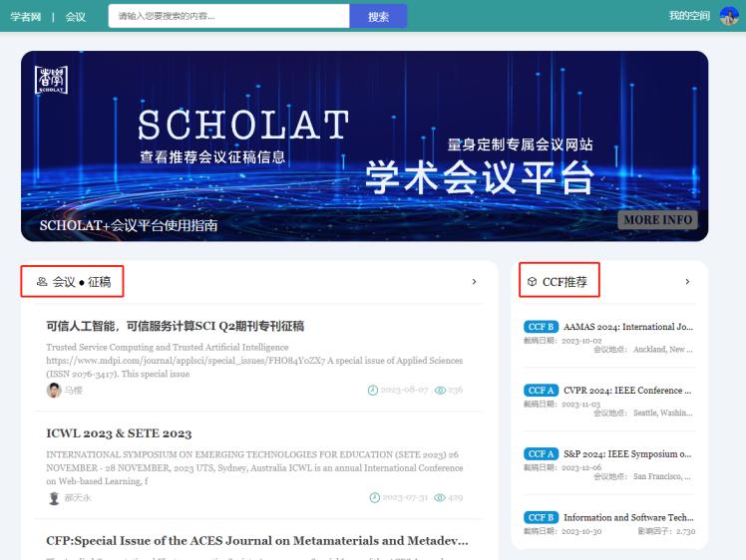Click eye views icon beside 236

[440, 391]
